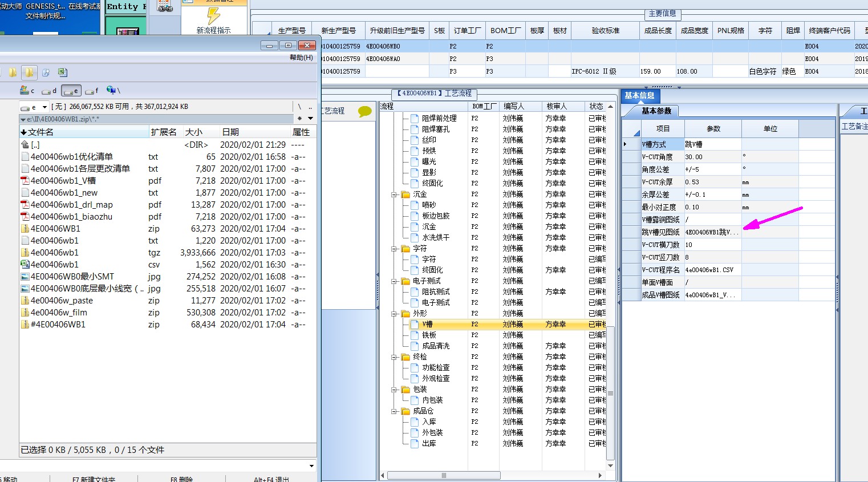Click the page icon beside 内包装
The height and width of the screenshot is (482, 868).
coord(415,400)
